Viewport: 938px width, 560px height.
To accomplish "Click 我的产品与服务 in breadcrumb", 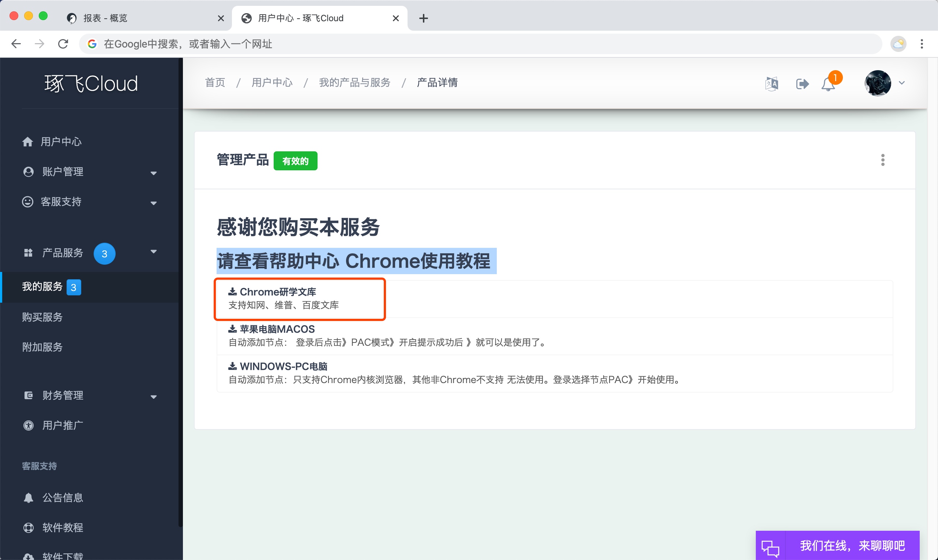I will [x=354, y=82].
